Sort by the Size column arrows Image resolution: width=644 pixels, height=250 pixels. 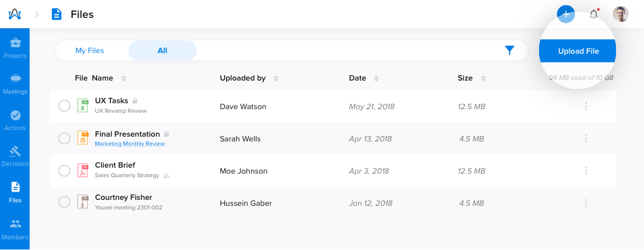click(484, 79)
